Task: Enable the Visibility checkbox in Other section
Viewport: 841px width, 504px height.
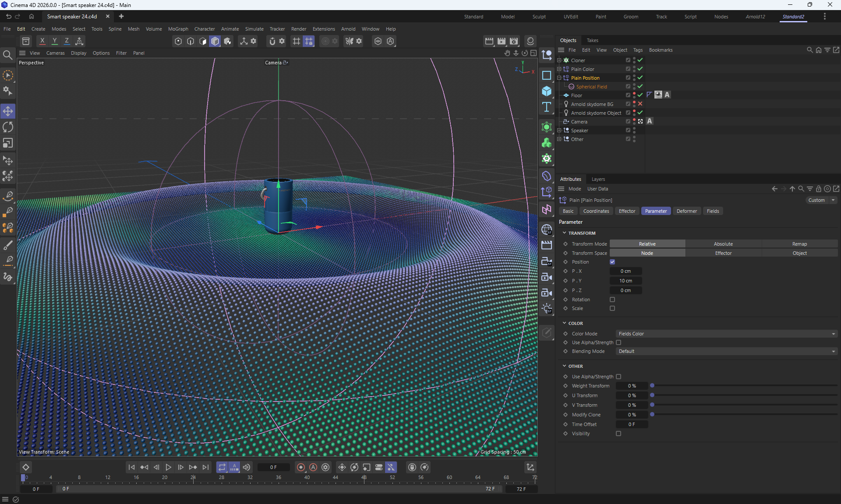Action: 618,434
